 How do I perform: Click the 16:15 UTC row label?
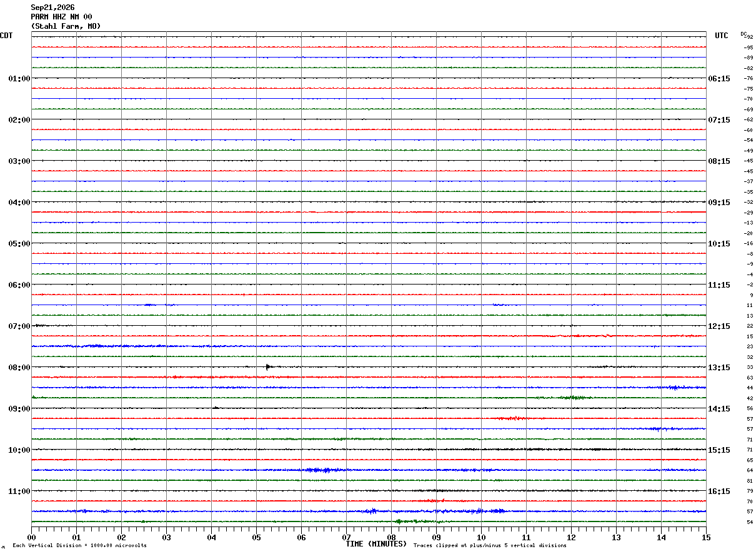pos(719,491)
